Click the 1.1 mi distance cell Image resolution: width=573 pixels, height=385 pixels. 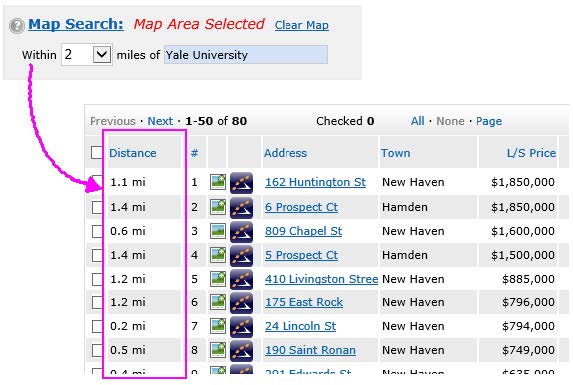(x=128, y=182)
